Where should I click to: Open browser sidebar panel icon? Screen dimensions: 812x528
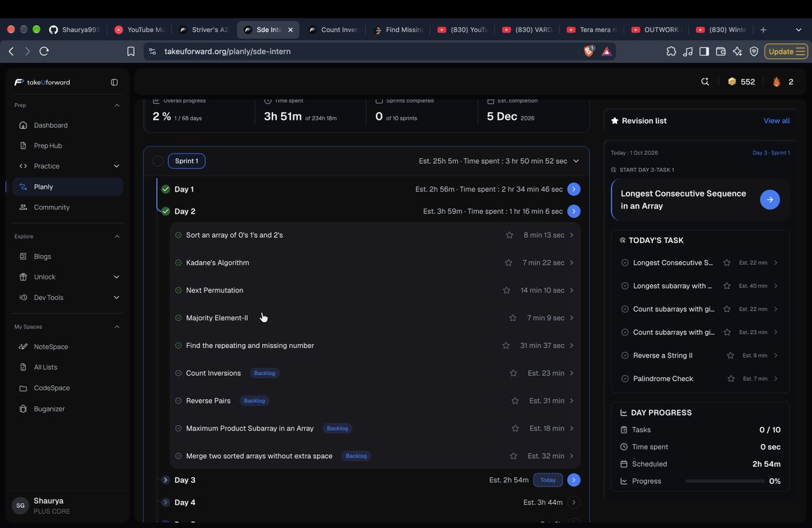704,51
